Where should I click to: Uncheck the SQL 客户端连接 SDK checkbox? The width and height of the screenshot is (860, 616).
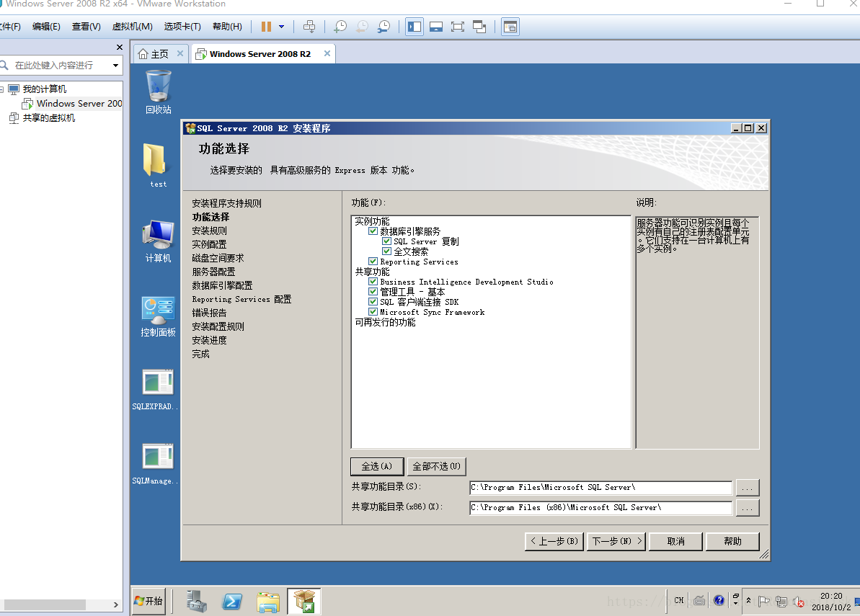tap(373, 302)
